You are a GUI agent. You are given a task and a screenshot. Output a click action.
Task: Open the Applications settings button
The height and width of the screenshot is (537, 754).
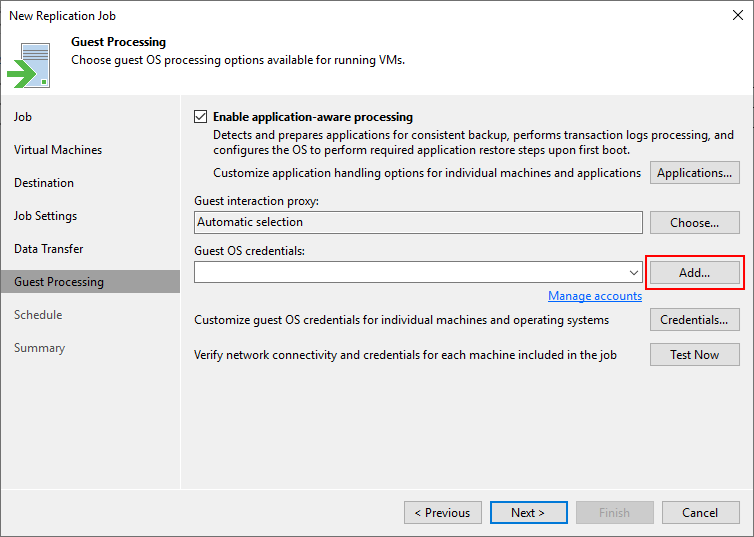point(694,173)
